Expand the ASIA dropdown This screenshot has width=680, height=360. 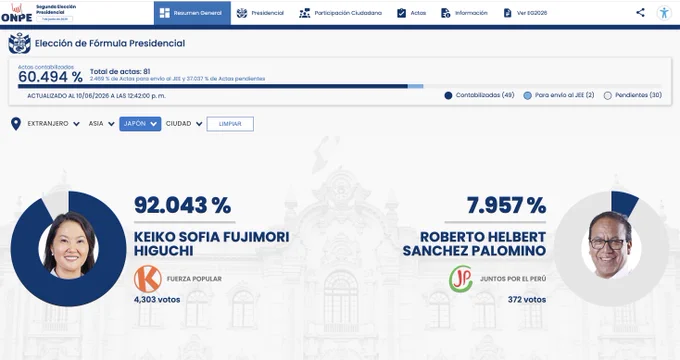pyautogui.click(x=101, y=124)
